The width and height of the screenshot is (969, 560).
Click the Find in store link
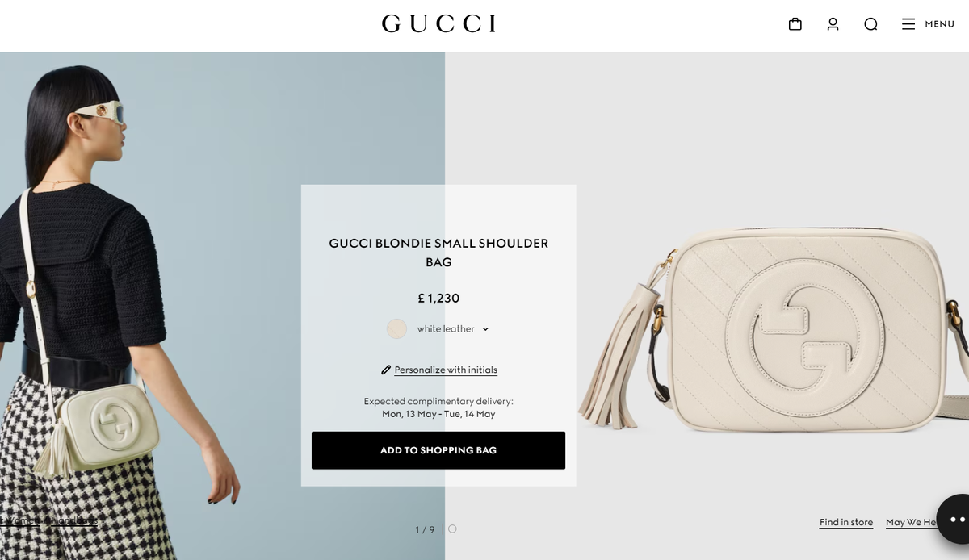pos(846,522)
